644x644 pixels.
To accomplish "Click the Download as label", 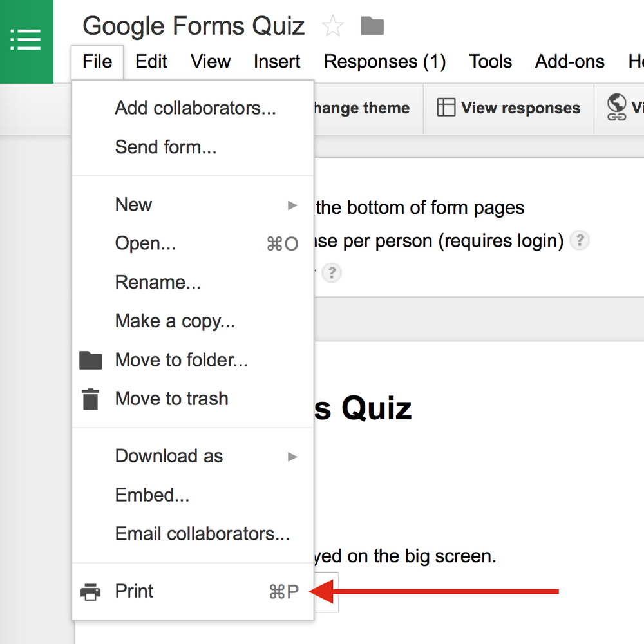I will tap(169, 457).
